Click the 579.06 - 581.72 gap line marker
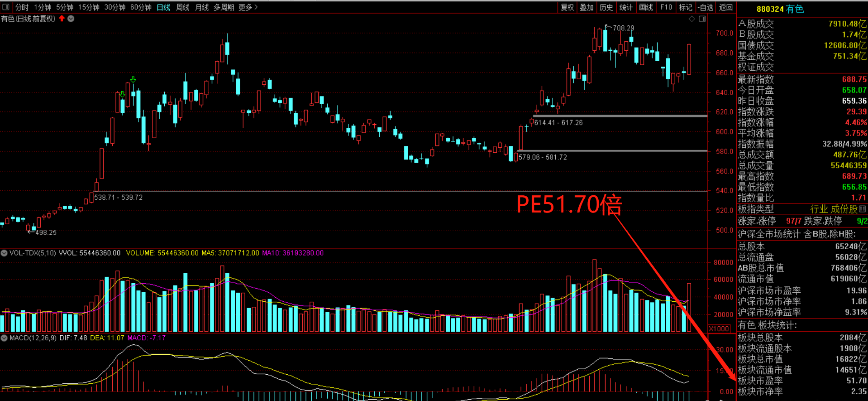The width and height of the screenshot is (868, 401). [543, 157]
